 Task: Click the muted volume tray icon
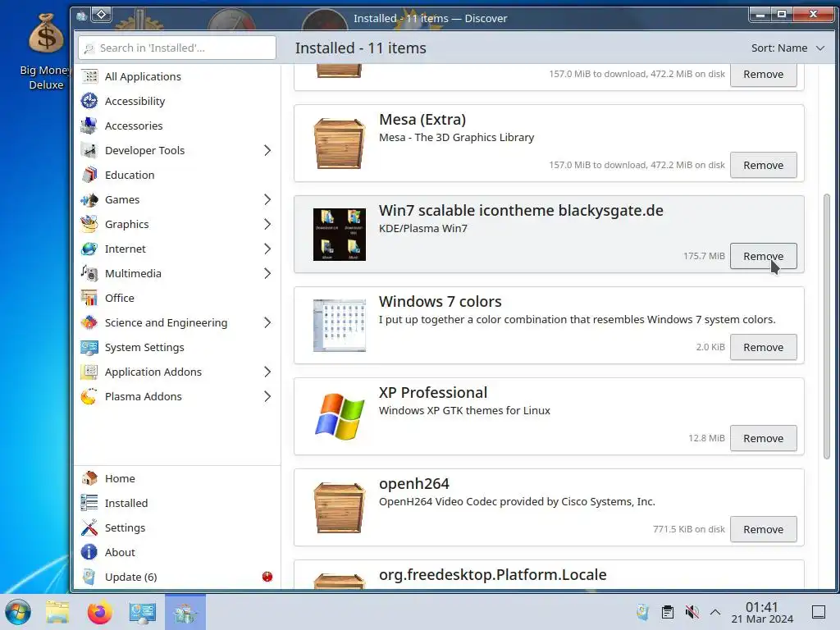point(692,612)
